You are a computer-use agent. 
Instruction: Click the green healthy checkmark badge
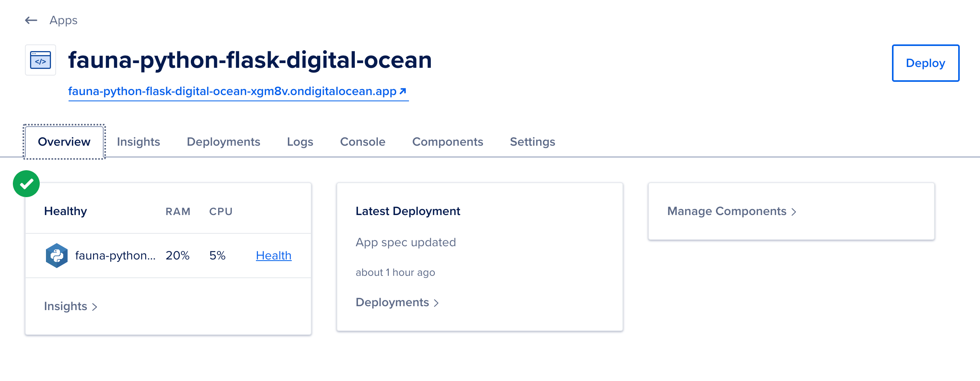(26, 183)
